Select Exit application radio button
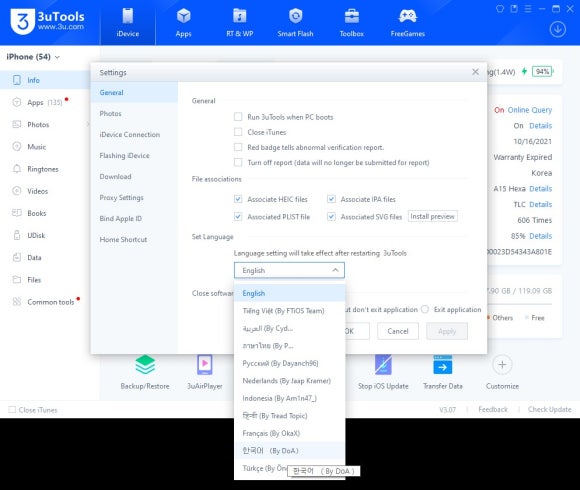The height and width of the screenshot is (490, 580). tap(425, 309)
